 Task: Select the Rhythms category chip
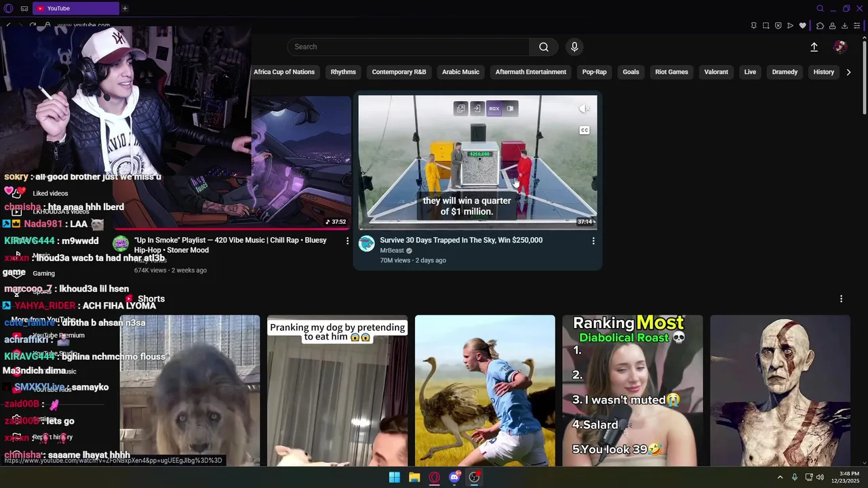343,72
